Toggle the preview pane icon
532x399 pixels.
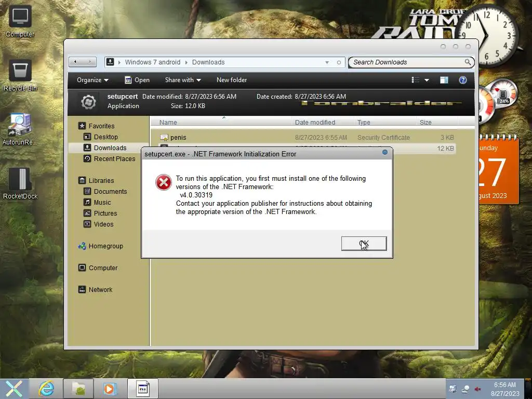(444, 80)
